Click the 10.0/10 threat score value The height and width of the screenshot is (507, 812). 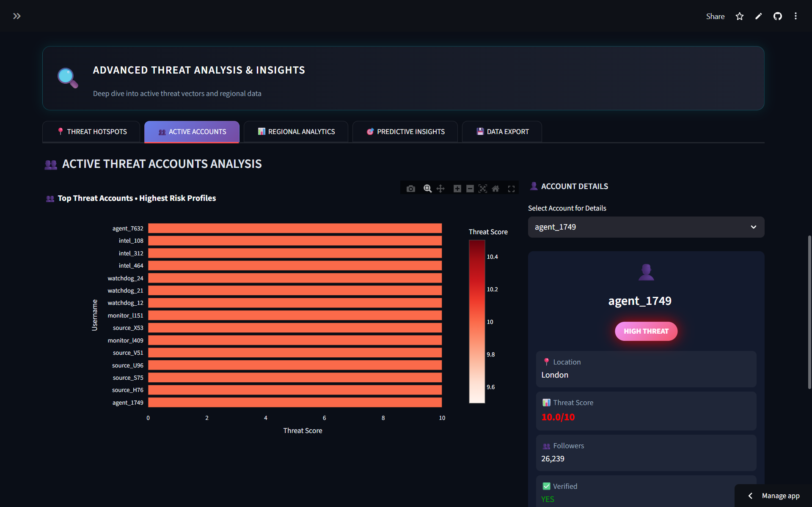558,417
